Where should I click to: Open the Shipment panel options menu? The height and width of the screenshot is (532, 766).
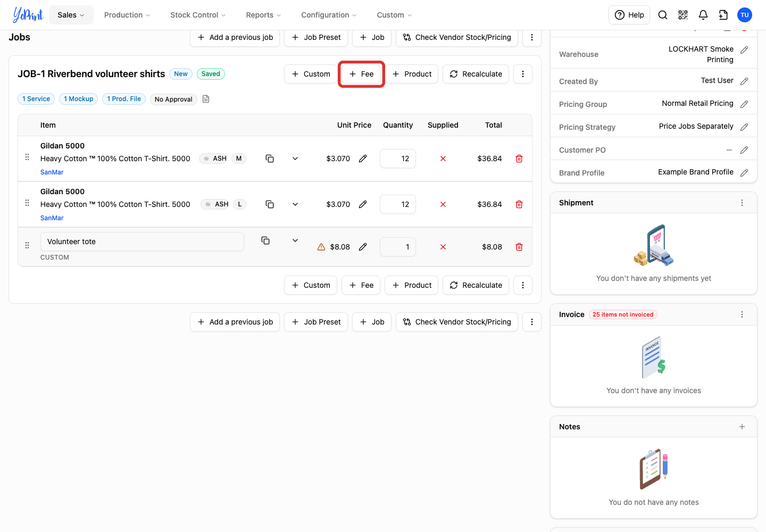[x=742, y=203]
